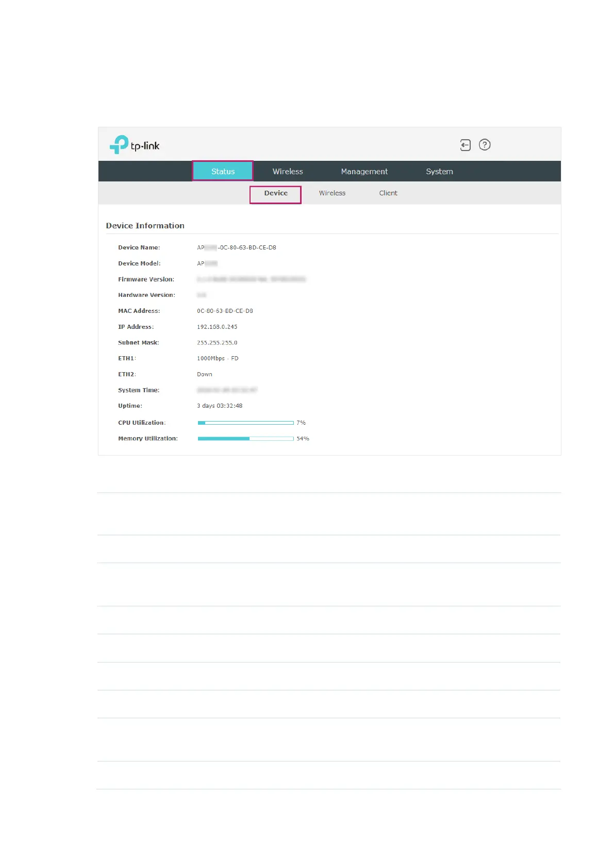This screenshot has width=614, height=868.
Task: Go to the Management tab
Action: 364,171
